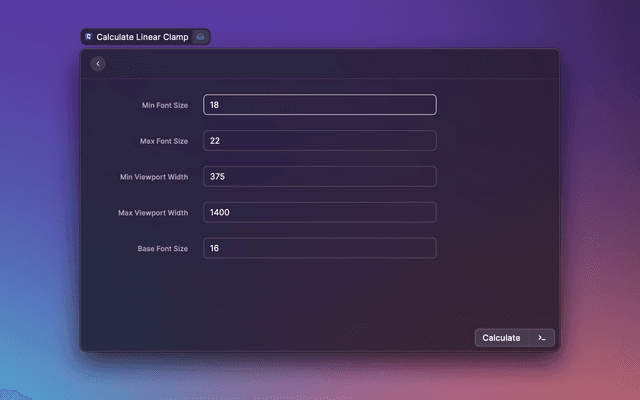
Task: Click the "Base Font Size" label
Action: (x=163, y=248)
